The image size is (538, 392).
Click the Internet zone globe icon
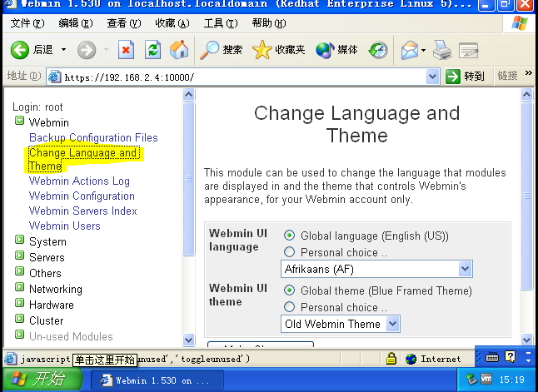pyautogui.click(x=411, y=359)
